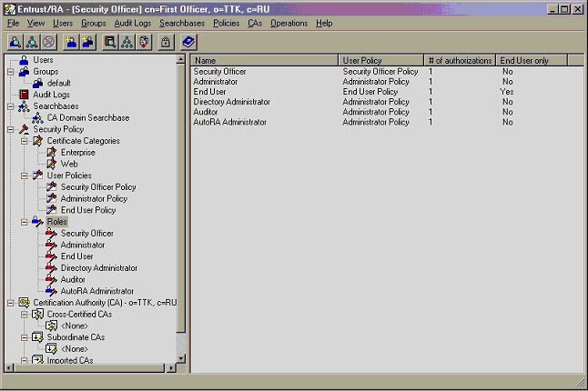
Task: Click the red Audit Logs book icon
Action: (x=24, y=95)
